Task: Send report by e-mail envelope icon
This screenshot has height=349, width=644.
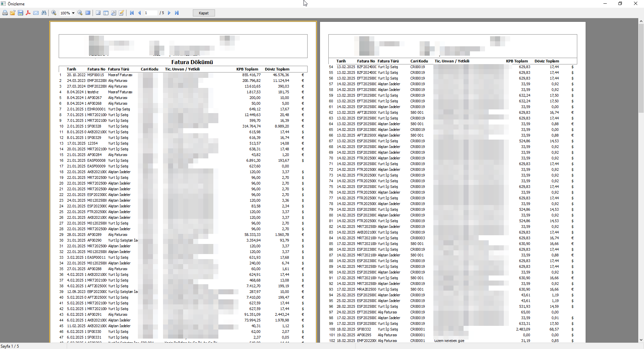Action: pos(36,13)
